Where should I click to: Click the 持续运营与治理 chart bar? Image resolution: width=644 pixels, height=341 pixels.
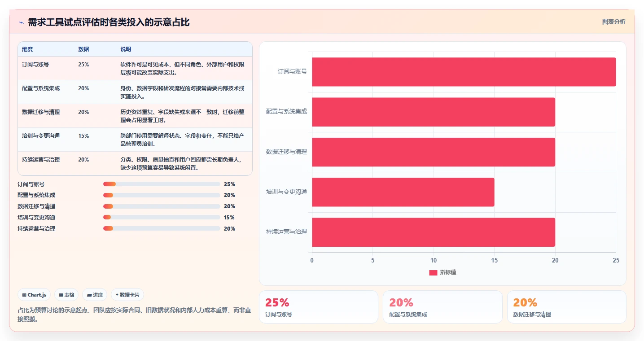(x=434, y=232)
